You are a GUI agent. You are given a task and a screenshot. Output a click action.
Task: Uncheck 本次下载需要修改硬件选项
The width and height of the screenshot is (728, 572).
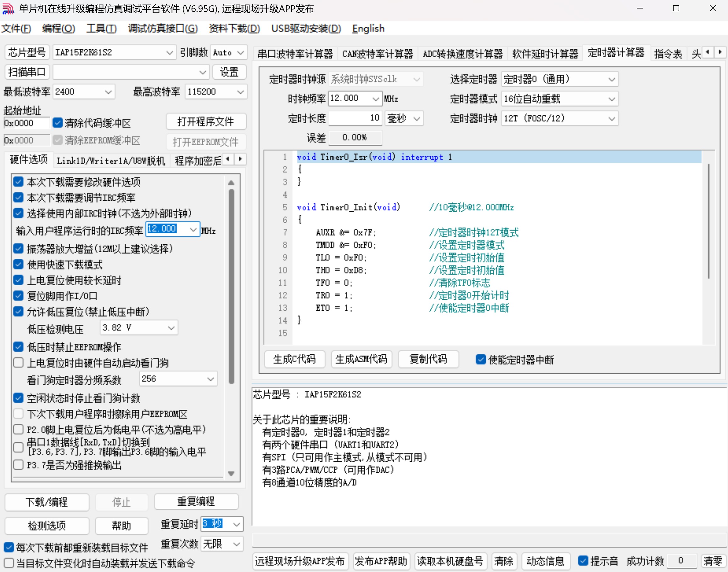[19, 182]
